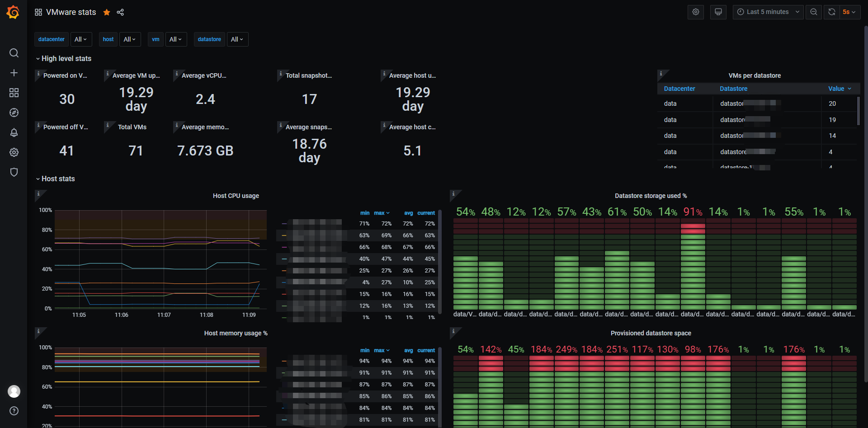Open the datacenter All dropdown
This screenshot has height=428, width=868.
[81, 39]
